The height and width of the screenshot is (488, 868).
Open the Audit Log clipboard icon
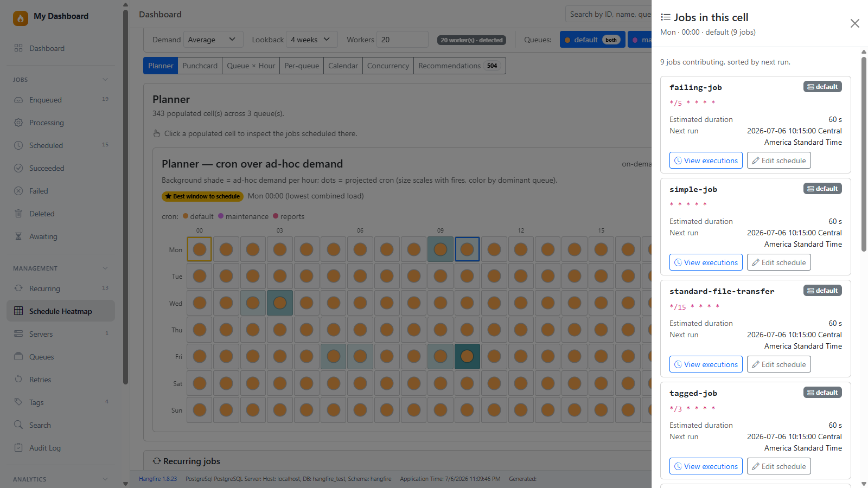(18, 448)
